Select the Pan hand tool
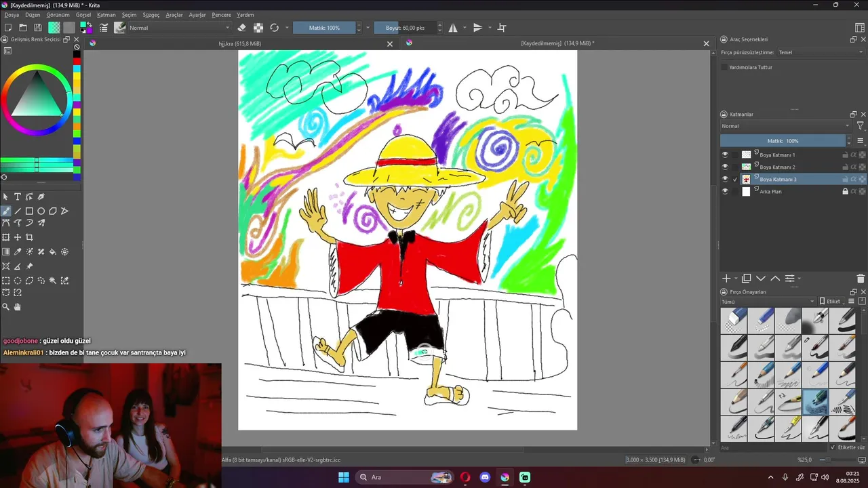The image size is (868, 488). pos(18,307)
